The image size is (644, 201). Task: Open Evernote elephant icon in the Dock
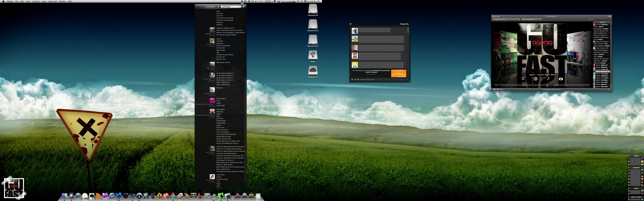pyautogui.click(x=92, y=196)
